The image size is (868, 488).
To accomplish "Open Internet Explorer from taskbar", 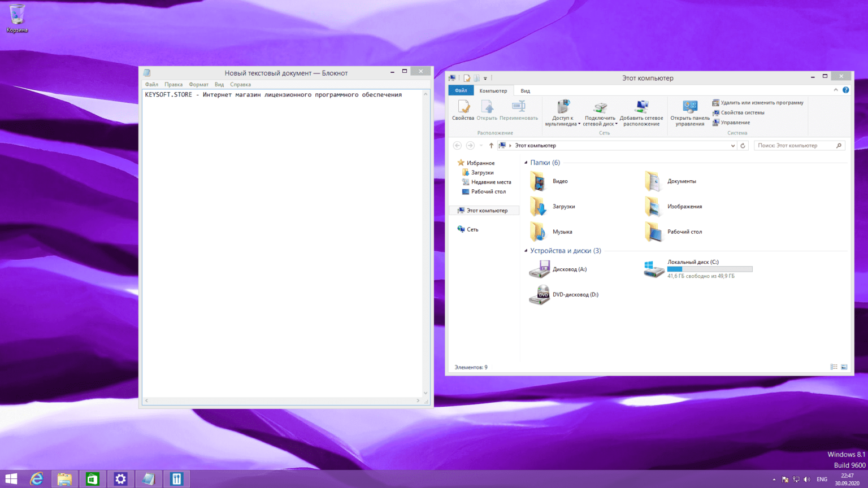I will point(37,479).
